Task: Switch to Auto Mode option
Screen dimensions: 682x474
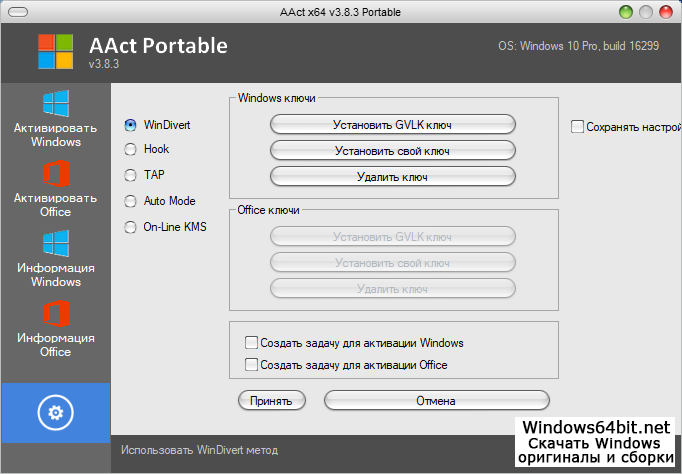Action: pos(130,201)
